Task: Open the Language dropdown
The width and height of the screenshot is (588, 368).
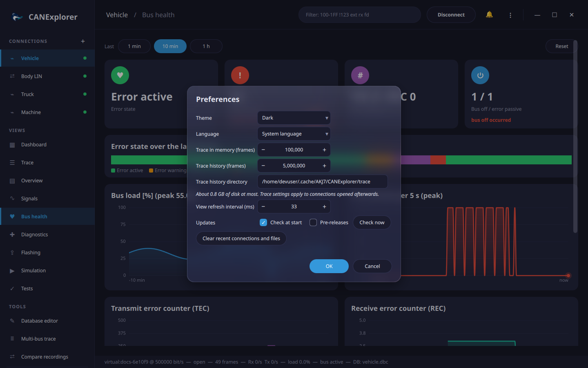Action: coord(294,134)
